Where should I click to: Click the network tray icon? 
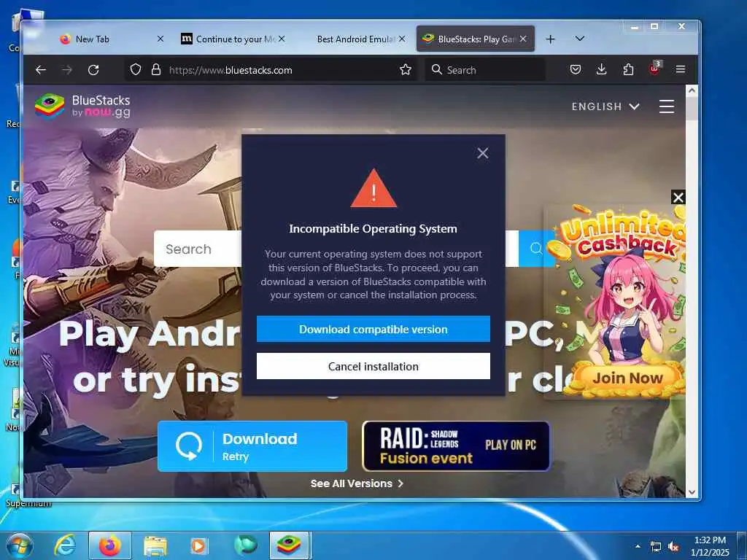coord(656,546)
